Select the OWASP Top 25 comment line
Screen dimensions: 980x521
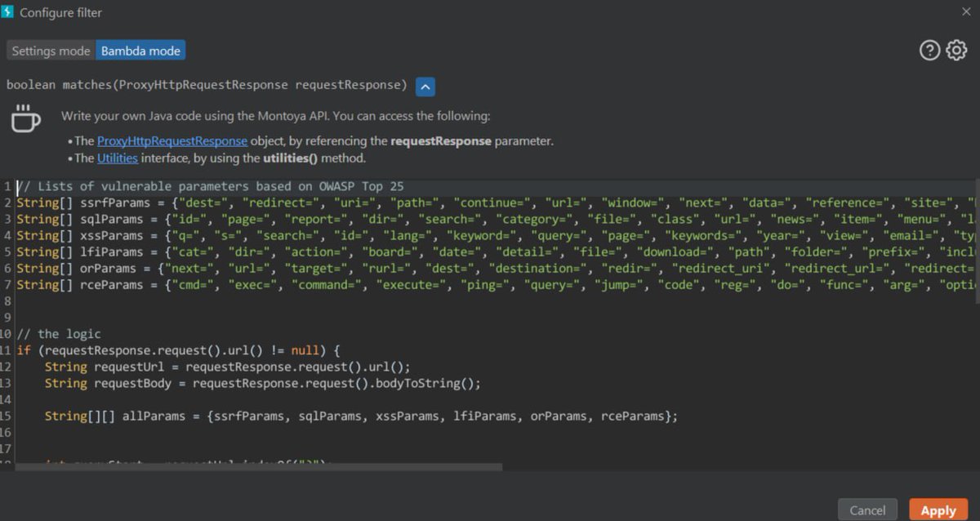[204, 185]
